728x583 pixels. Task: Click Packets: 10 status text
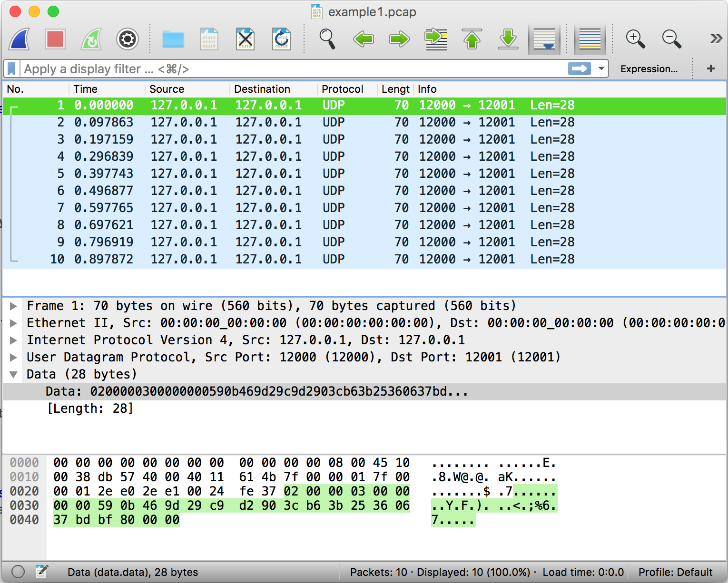tap(378, 572)
